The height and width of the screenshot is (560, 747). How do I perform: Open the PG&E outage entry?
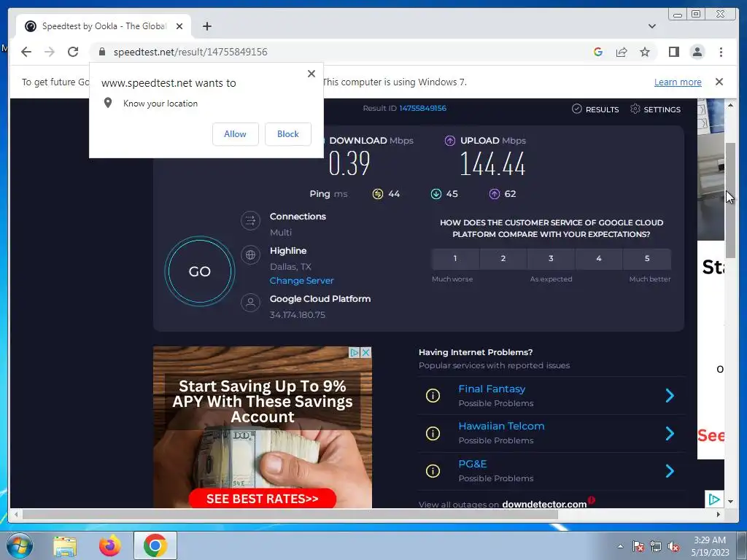point(473,464)
